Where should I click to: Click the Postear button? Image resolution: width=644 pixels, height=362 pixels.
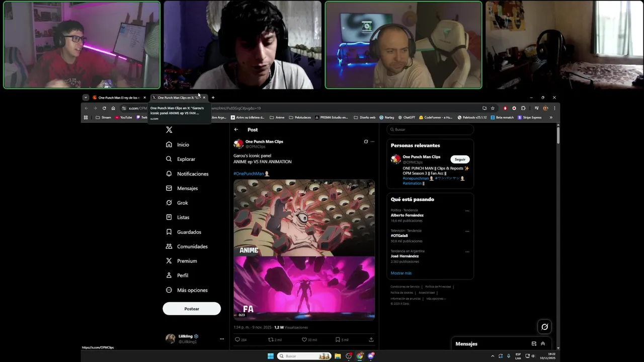tap(192, 309)
